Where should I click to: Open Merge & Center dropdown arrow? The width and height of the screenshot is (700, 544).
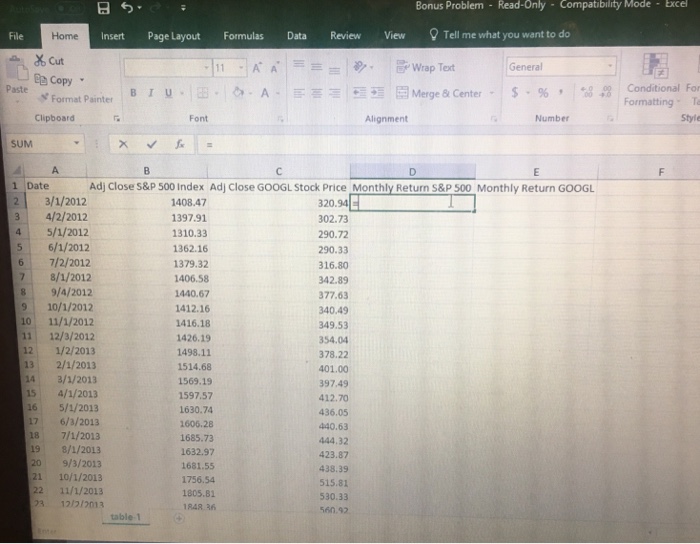click(x=492, y=93)
